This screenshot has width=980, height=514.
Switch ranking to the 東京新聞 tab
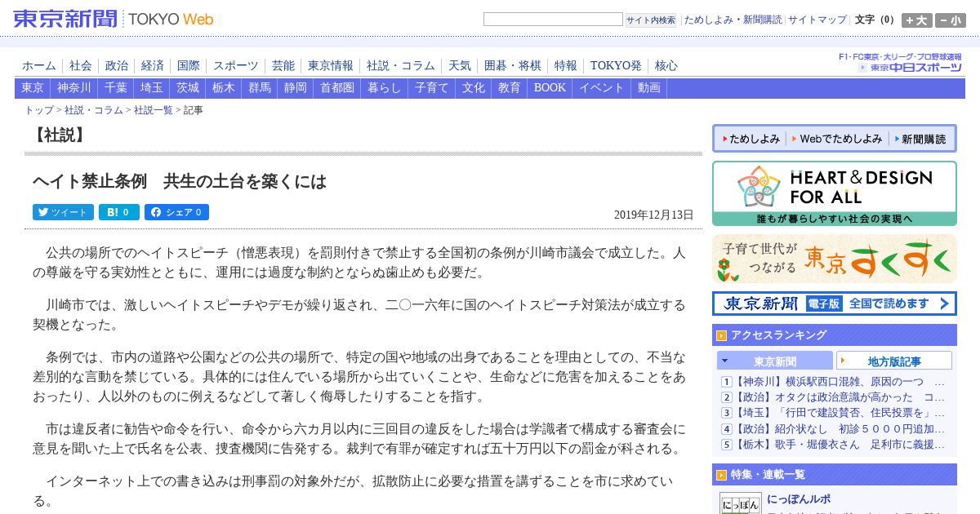tap(775, 361)
